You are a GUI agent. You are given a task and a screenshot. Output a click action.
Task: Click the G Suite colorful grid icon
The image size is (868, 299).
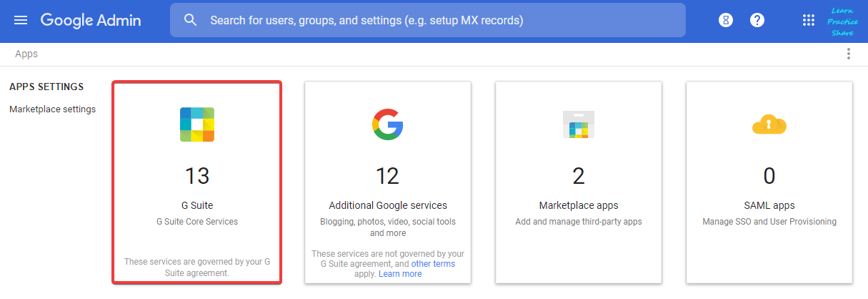click(197, 124)
